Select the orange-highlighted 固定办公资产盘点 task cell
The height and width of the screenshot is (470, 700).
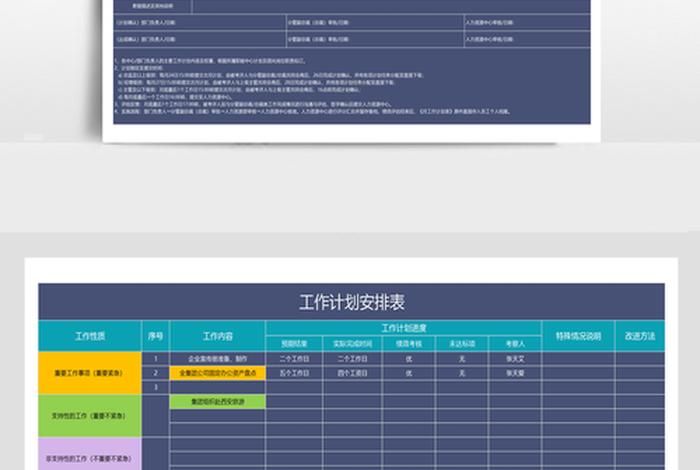217,373
